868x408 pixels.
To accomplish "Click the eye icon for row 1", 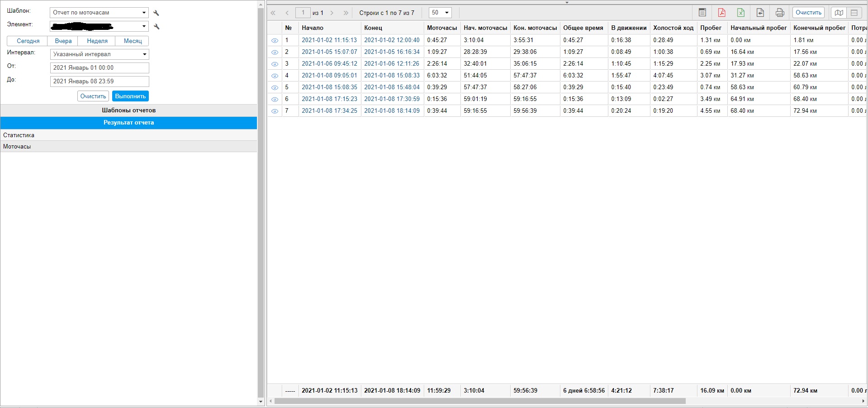I will click(x=275, y=40).
